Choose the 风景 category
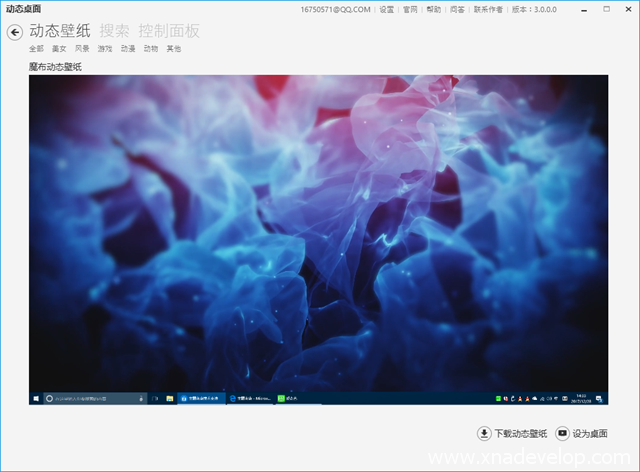This screenshot has height=472, width=640. click(x=82, y=48)
